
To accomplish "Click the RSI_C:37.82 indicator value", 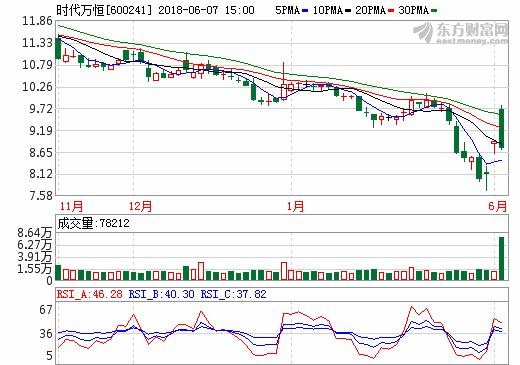I will pos(234,294).
